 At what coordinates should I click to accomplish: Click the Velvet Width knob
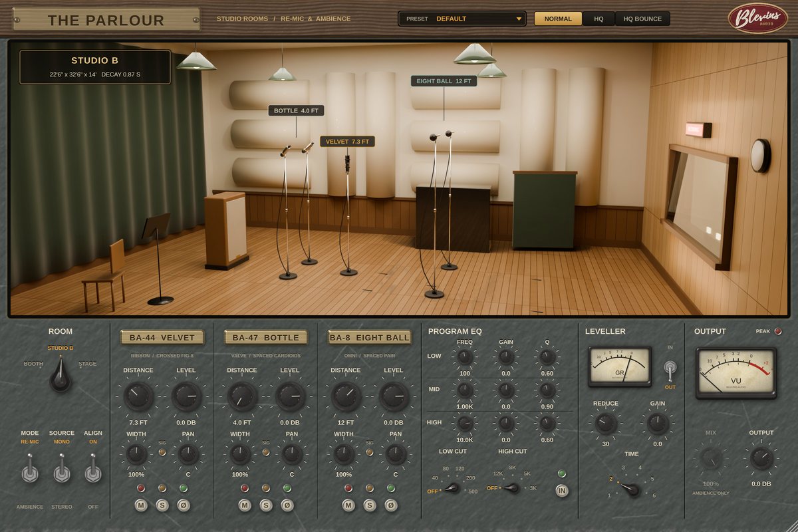[x=136, y=454]
